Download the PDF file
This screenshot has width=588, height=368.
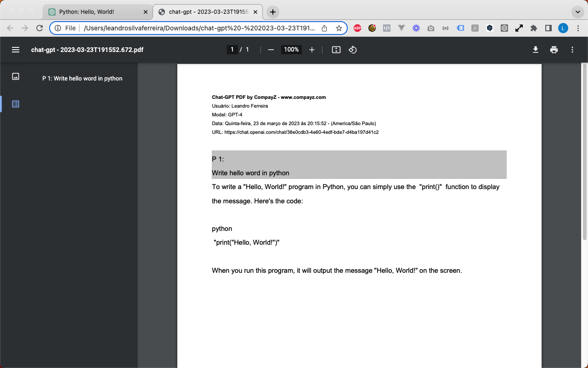(x=536, y=49)
